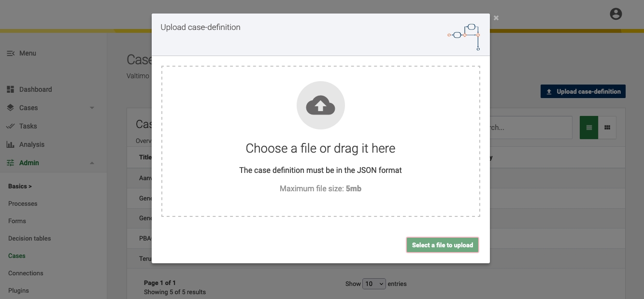Click inside the file drop zone
The image size is (644, 299).
tap(320, 203)
